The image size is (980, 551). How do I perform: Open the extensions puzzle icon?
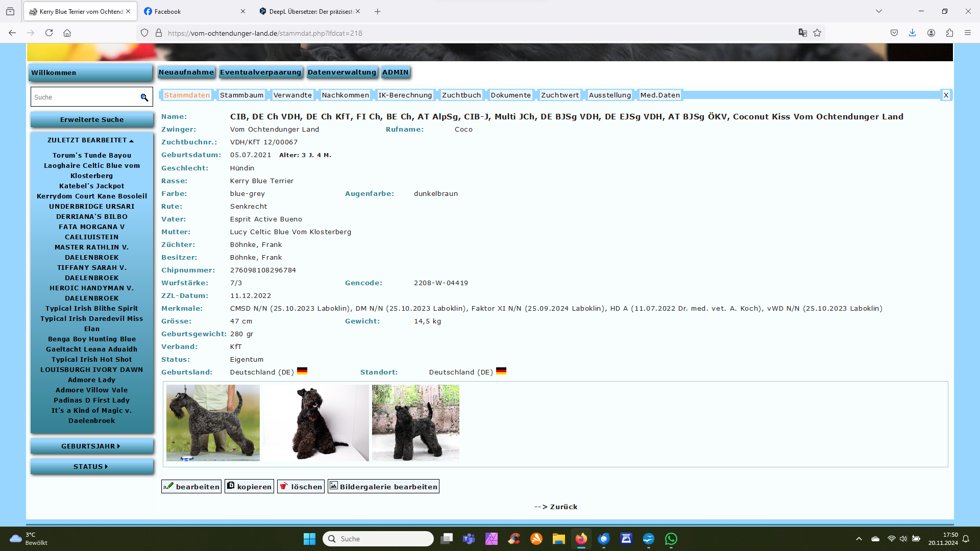point(949,33)
